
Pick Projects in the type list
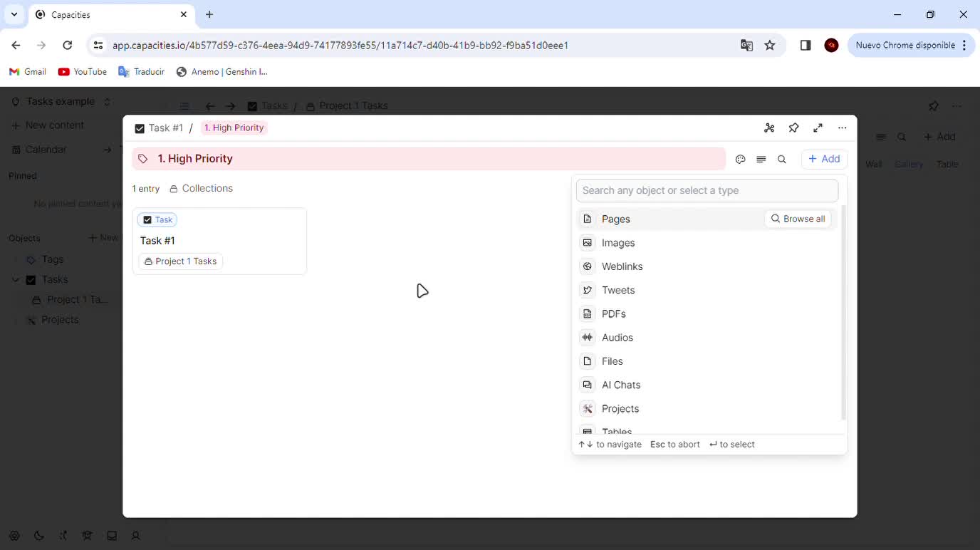[620, 409]
